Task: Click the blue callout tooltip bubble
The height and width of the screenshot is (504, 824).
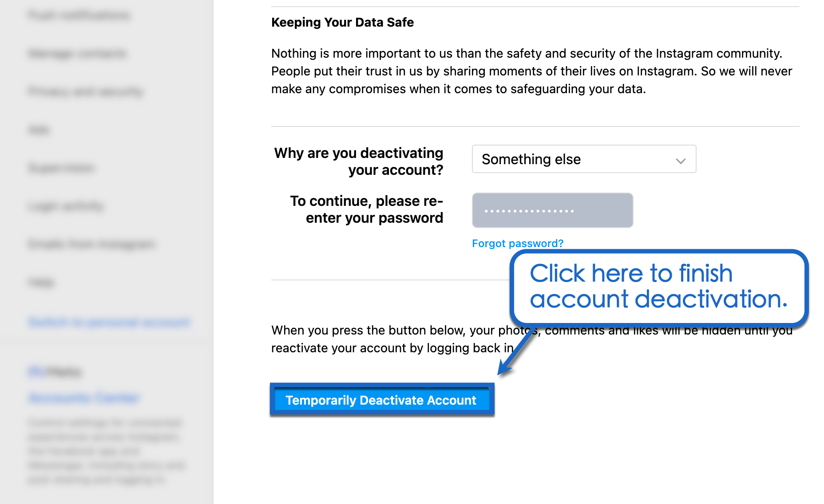Action: tap(659, 287)
